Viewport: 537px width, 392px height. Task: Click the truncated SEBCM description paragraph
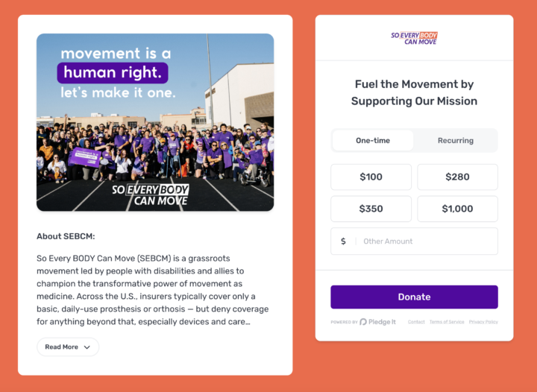(x=153, y=290)
